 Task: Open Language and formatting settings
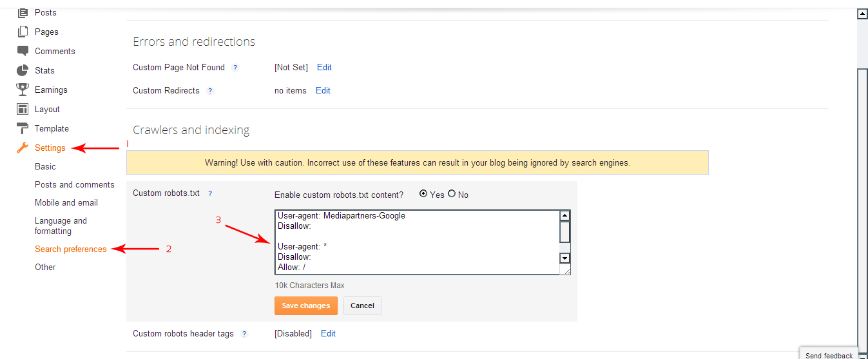point(61,226)
